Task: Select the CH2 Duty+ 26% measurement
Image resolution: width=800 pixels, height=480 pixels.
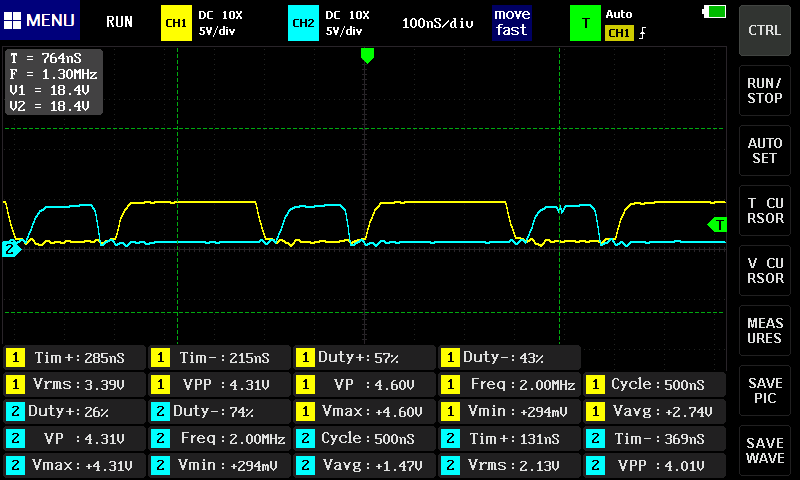Action: click(74, 411)
